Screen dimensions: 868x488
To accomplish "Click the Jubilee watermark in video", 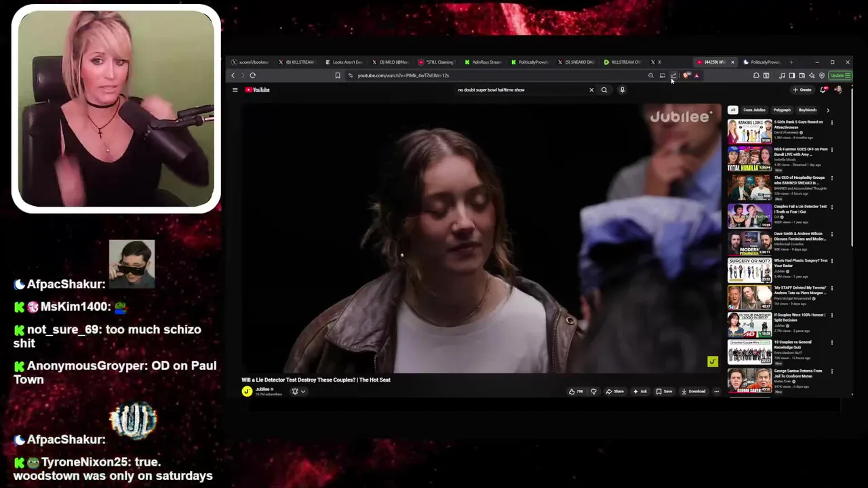I will tap(681, 117).
